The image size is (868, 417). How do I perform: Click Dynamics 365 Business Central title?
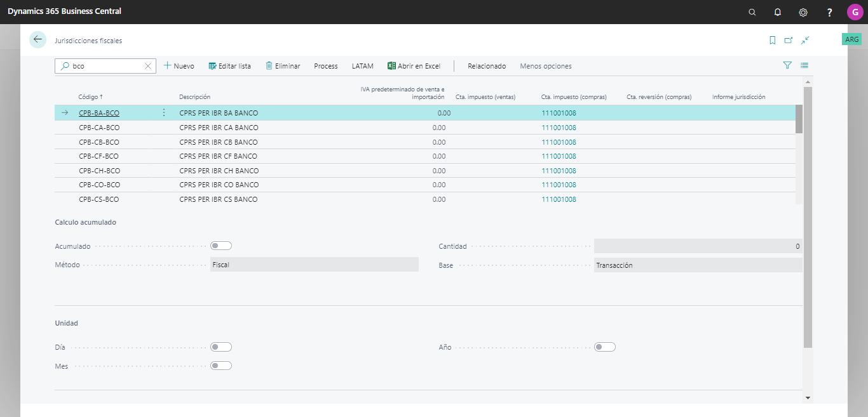coord(64,11)
